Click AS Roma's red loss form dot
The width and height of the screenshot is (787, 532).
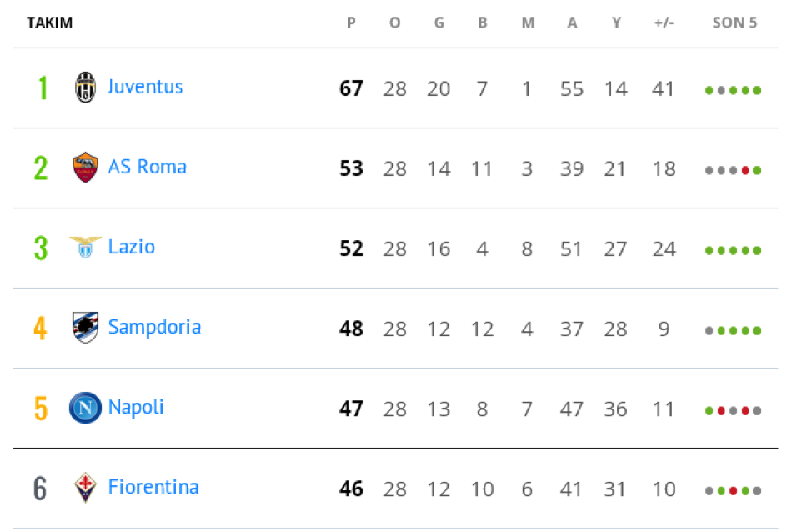(745, 171)
